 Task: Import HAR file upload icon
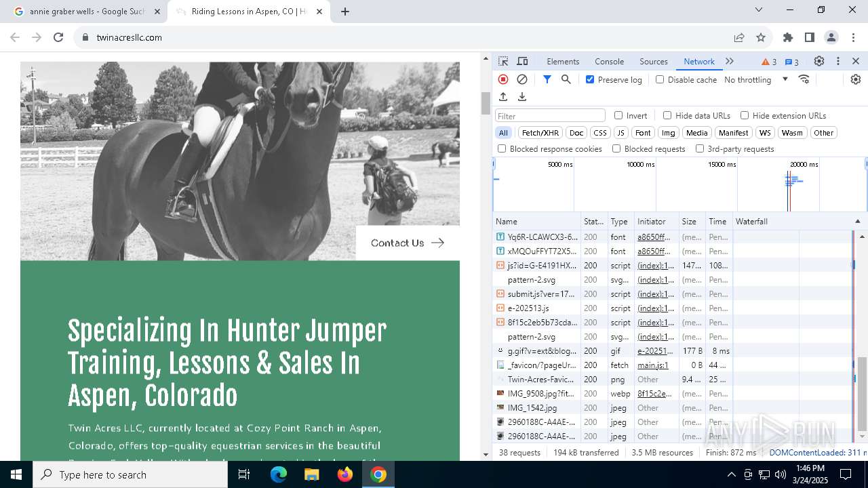[503, 97]
